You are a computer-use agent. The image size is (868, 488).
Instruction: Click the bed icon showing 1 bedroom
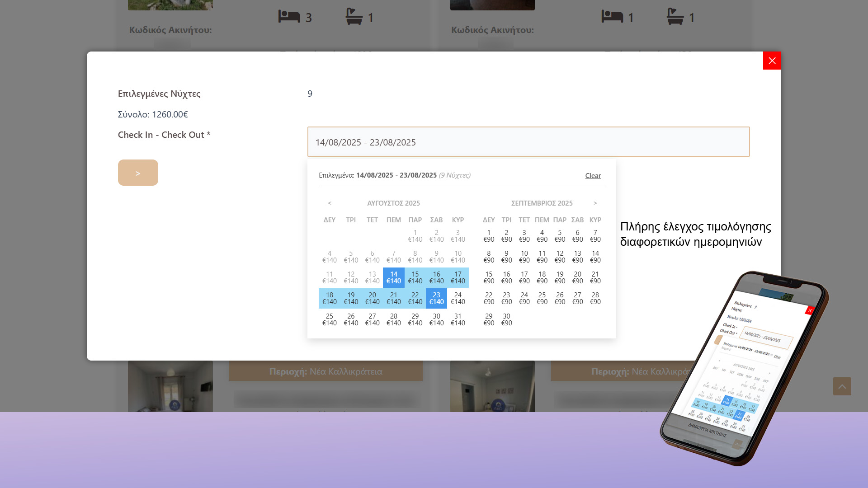coord(612,17)
